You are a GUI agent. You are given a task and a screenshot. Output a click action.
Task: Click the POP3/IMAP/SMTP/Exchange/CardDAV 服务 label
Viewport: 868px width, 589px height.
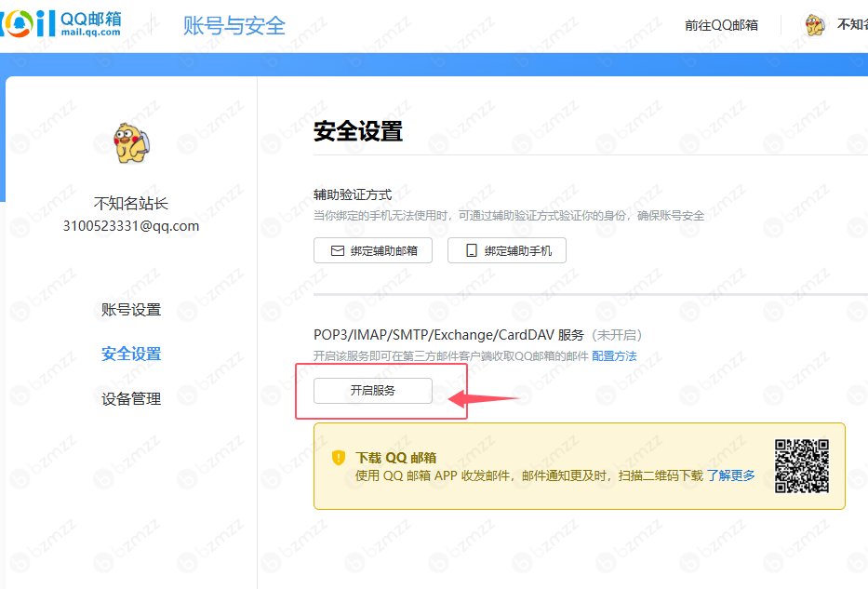click(x=448, y=335)
